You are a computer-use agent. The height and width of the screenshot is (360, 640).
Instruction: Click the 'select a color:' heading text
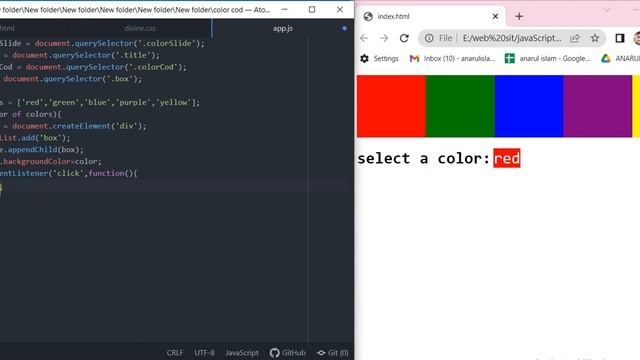click(423, 158)
